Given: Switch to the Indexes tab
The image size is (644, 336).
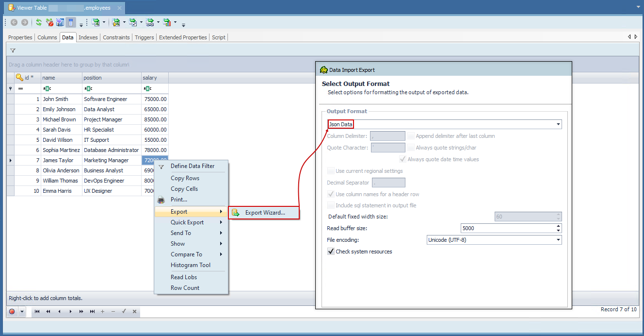Looking at the screenshot, I should coord(88,37).
